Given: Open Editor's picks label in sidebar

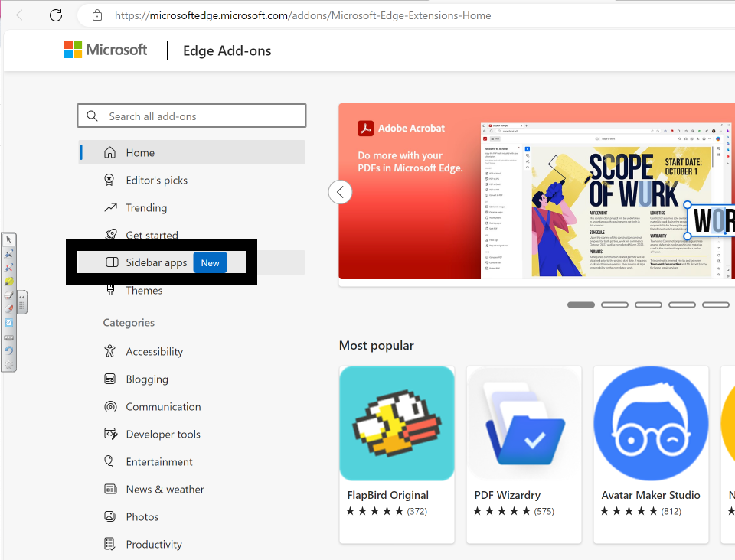Looking at the screenshot, I should [156, 181].
